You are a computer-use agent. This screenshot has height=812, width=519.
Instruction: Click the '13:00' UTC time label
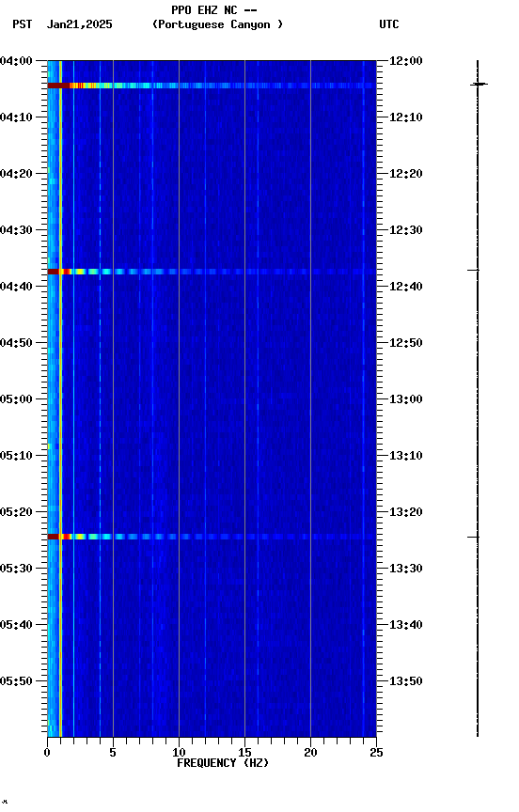406,399
